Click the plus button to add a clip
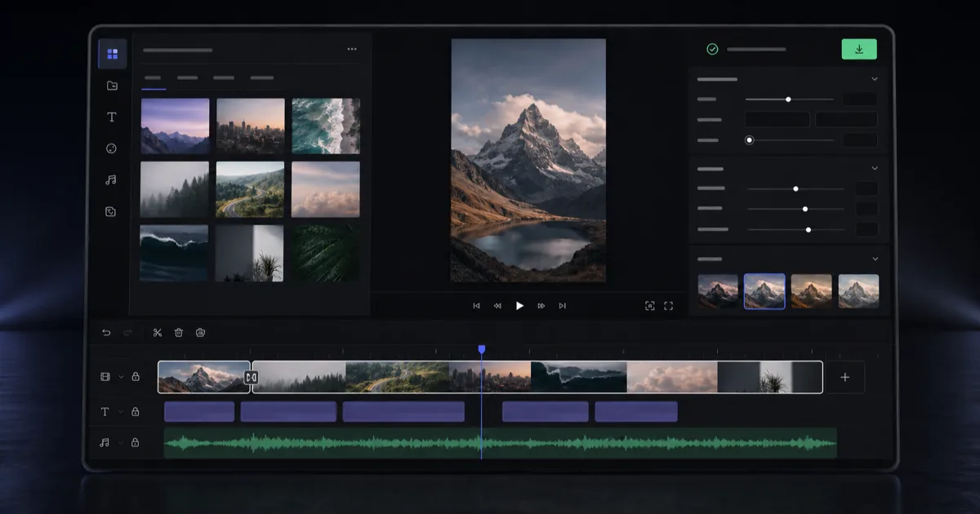This screenshot has width=980, height=514. (845, 377)
